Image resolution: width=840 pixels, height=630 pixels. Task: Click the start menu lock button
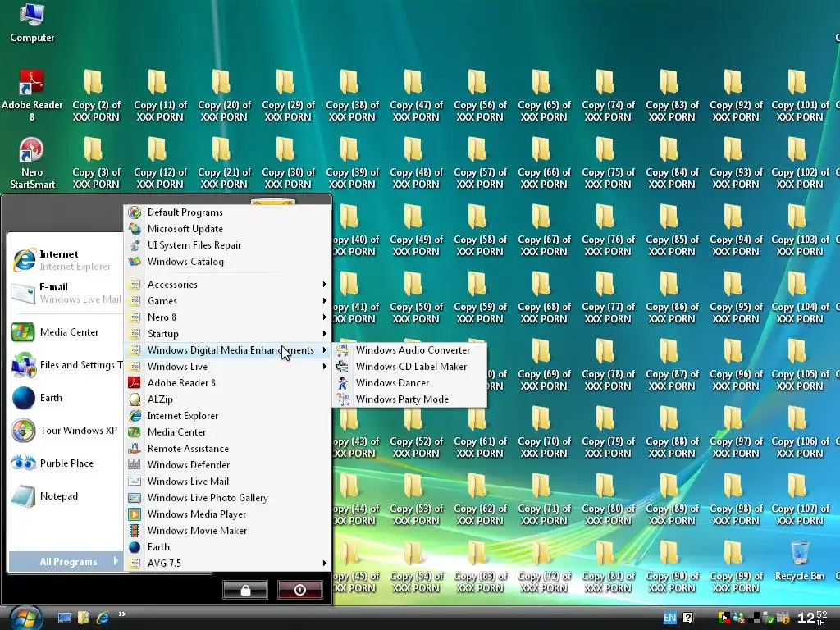tap(245, 590)
